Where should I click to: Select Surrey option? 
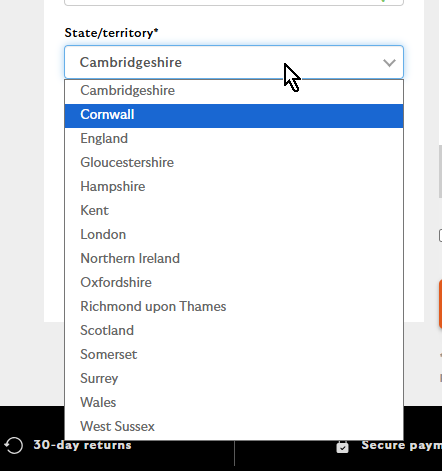click(234, 379)
